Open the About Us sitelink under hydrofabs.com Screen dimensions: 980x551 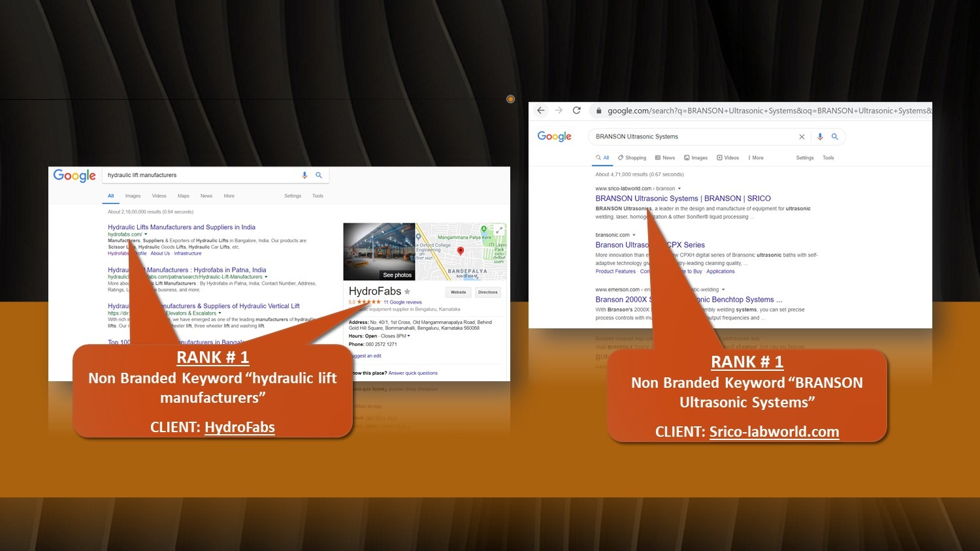click(x=160, y=253)
